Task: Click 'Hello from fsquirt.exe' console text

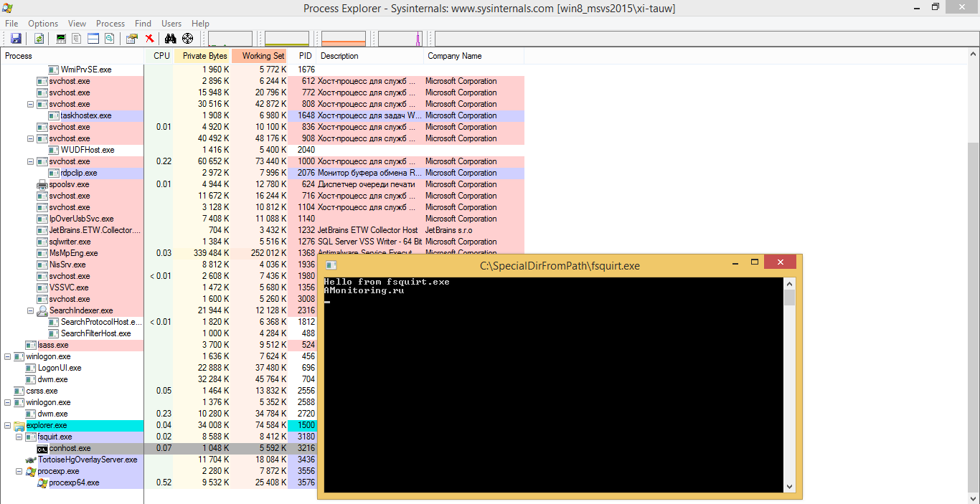Action: pos(387,282)
